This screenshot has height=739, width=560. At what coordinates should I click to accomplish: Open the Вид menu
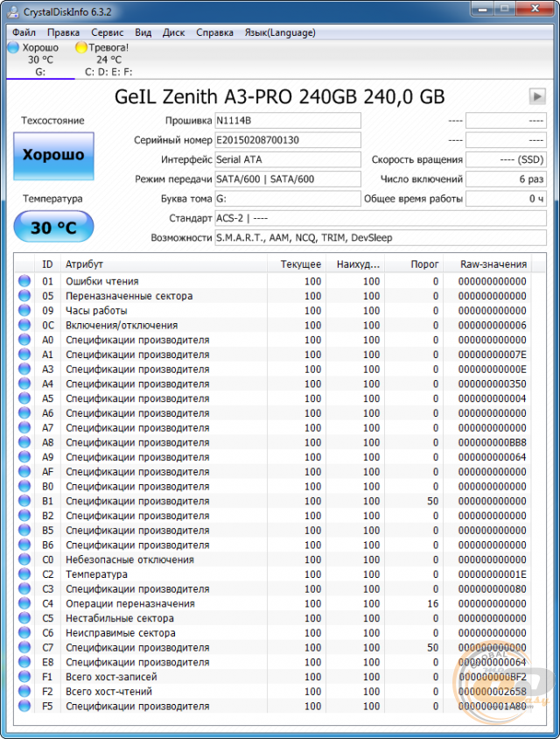coord(143,32)
